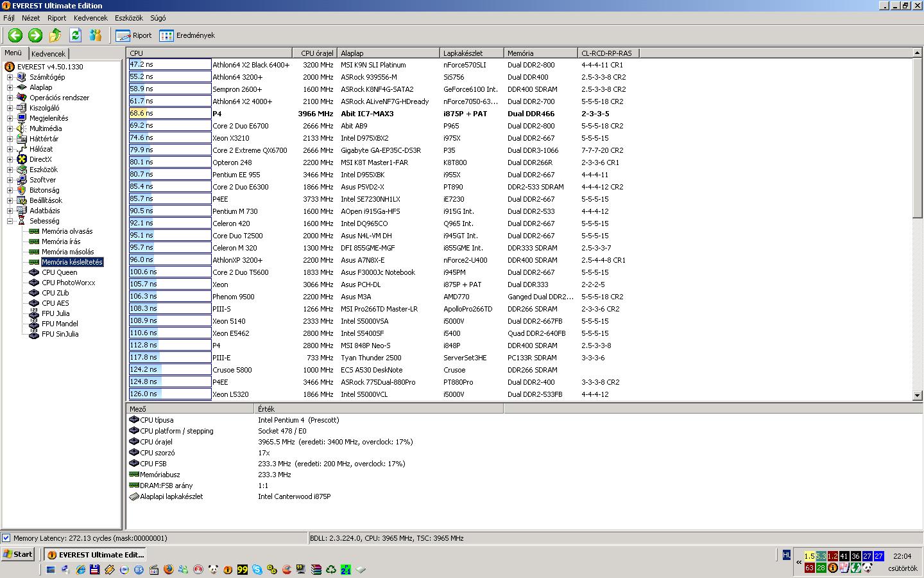Select the FPU Julia benchmark icon
924x578 pixels.
34,313
